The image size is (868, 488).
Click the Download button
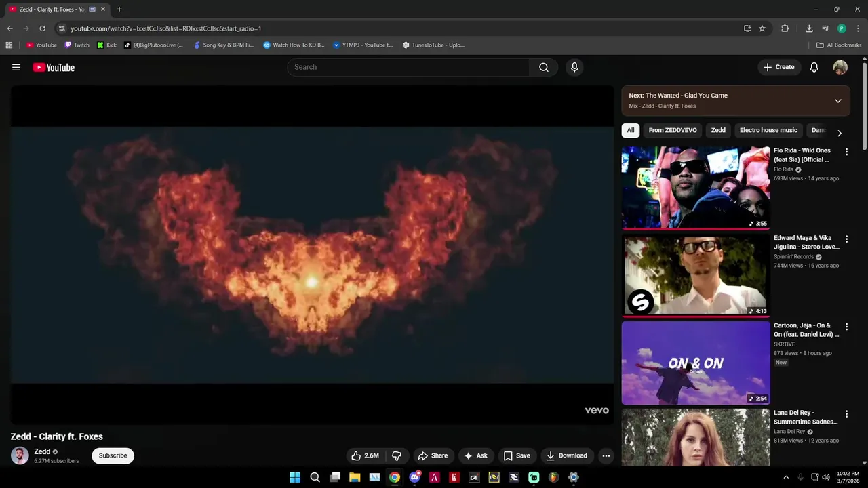click(x=567, y=455)
